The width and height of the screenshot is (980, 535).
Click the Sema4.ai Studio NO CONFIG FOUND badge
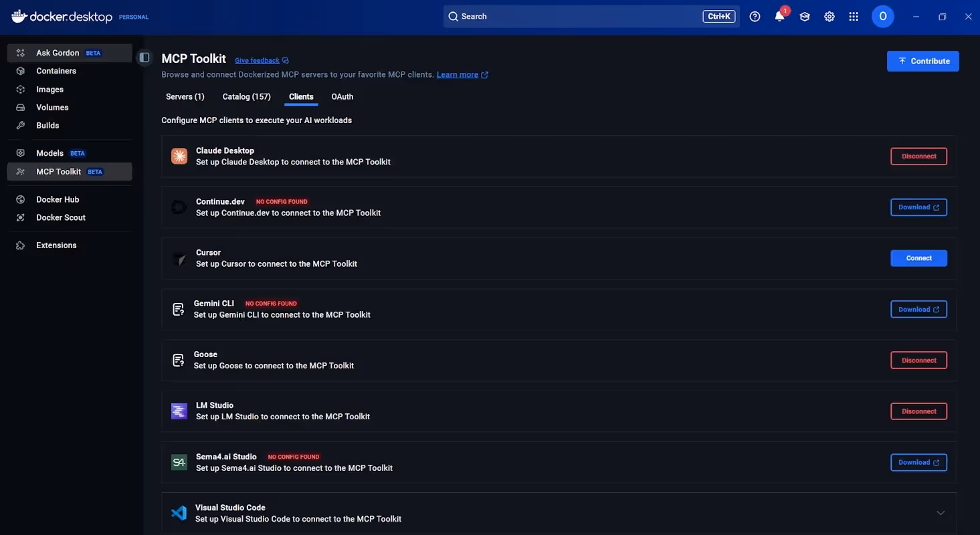tap(294, 457)
